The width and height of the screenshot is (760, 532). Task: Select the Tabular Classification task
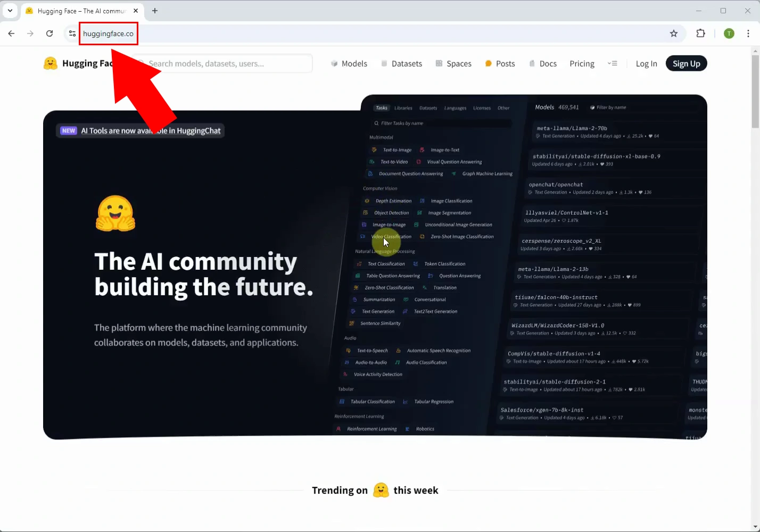[367, 402]
